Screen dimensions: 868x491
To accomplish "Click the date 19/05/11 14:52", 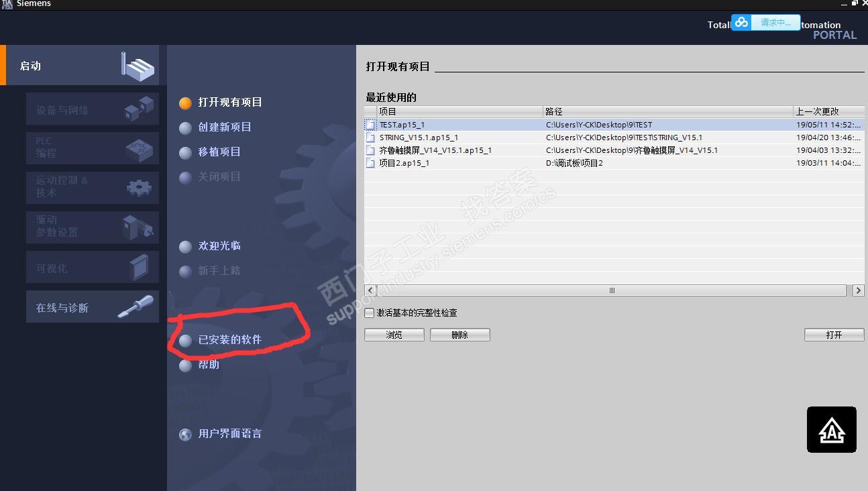I will (x=829, y=125).
